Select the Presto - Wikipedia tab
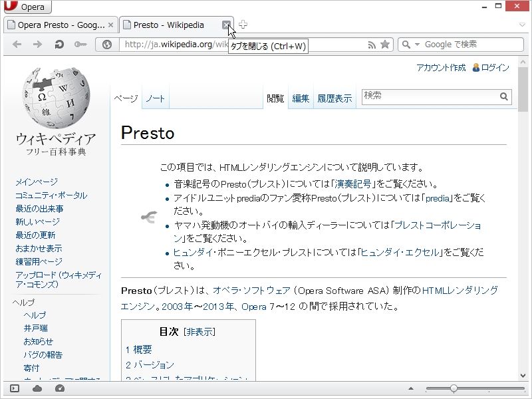Screen dimensions: 532x399 tap(169, 25)
